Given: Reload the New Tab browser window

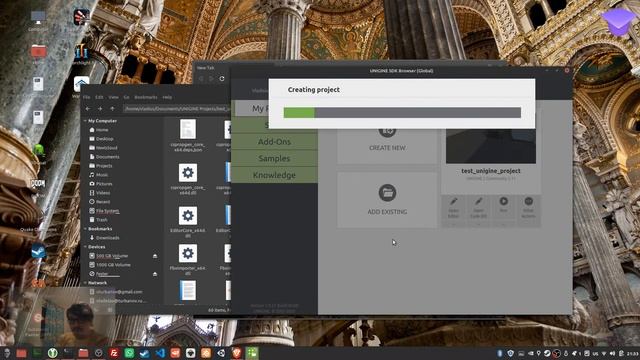Looking at the screenshot, I should (222, 78).
